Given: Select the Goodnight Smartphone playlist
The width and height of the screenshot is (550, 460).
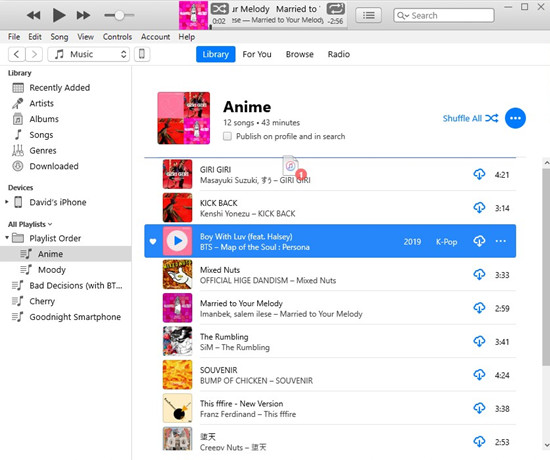Looking at the screenshot, I should pyautogui.click(x=75, y=317).
